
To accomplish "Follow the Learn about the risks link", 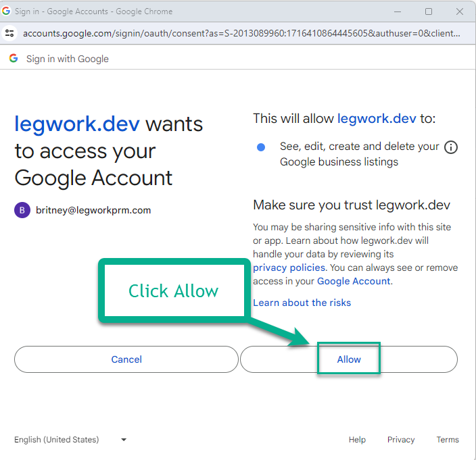I will (302, 303).
